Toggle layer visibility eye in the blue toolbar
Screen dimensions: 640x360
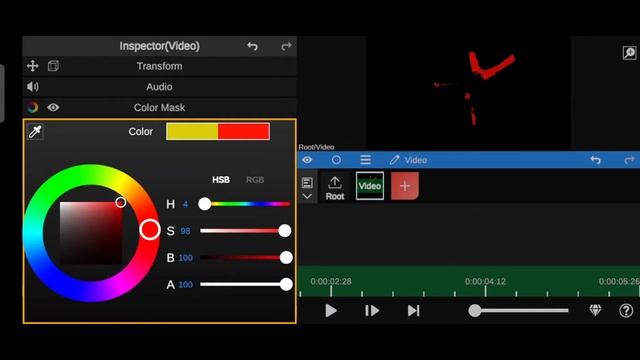307,160
